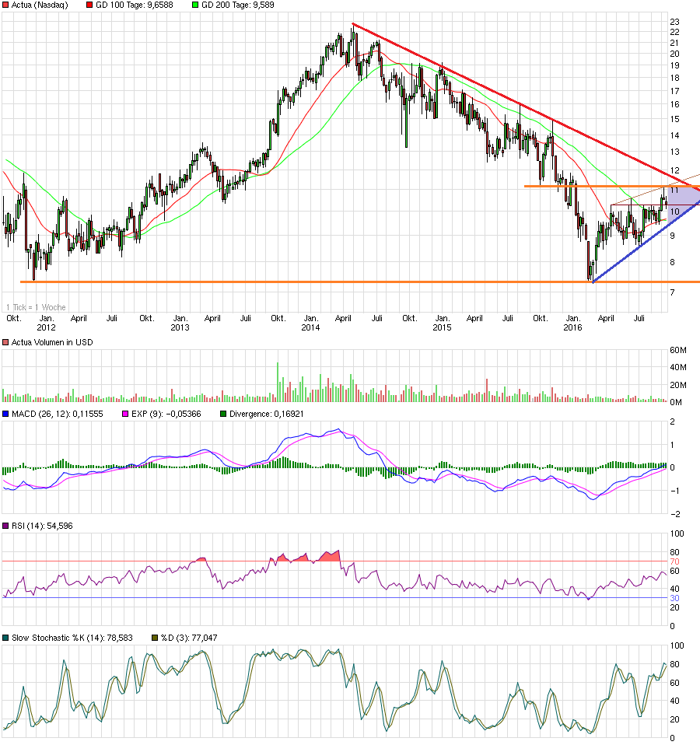Screen dimensions: 700x745
Task: Click the MACD axis value −2
Action: (675, 515)
